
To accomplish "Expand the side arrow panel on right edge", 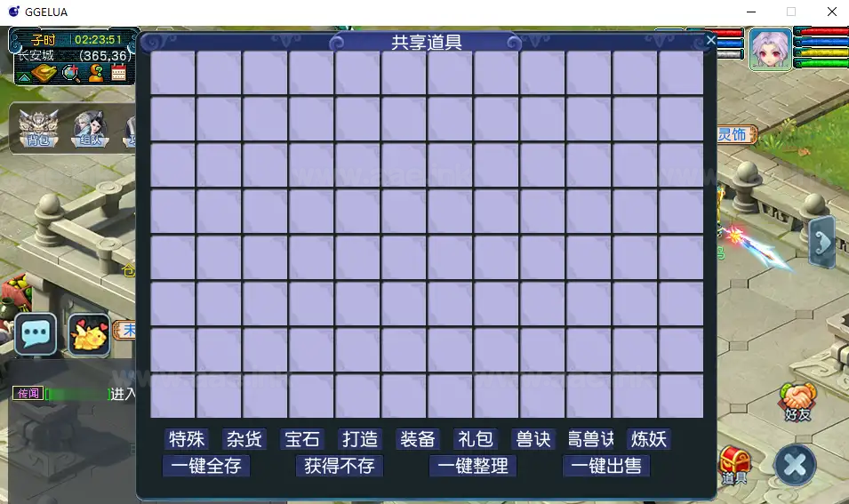I will pos(822,242).
